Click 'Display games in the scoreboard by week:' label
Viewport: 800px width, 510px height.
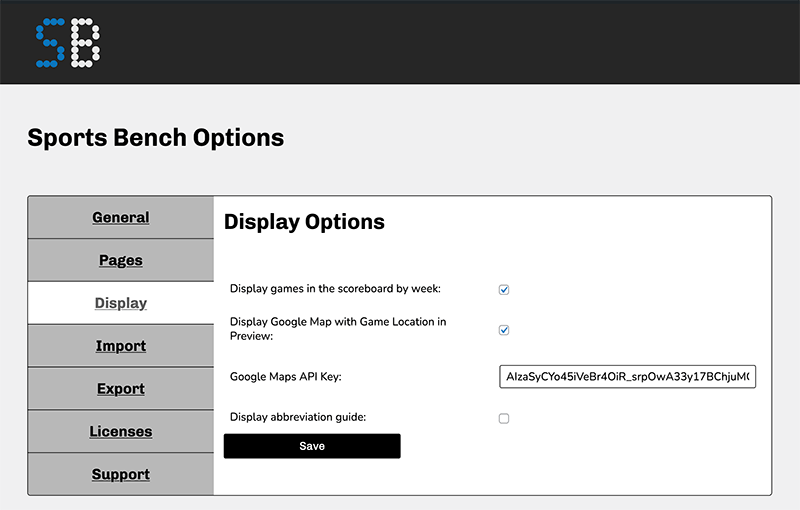tap(335, 289)
